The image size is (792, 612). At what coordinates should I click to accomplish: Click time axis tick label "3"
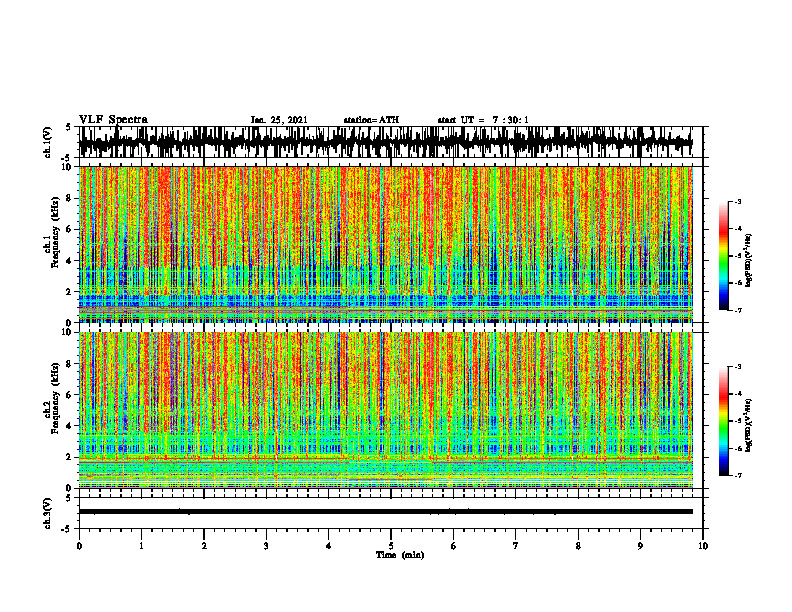tap(266, 546)
